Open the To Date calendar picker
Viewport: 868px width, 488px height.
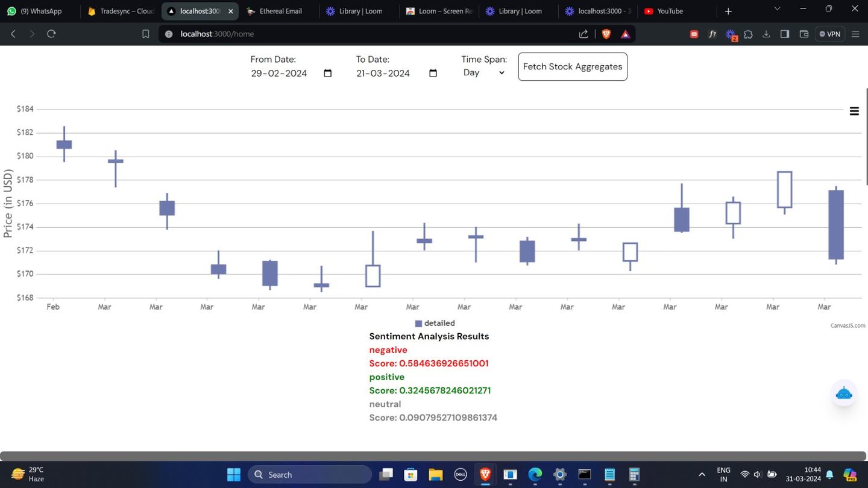click(433, 74)
